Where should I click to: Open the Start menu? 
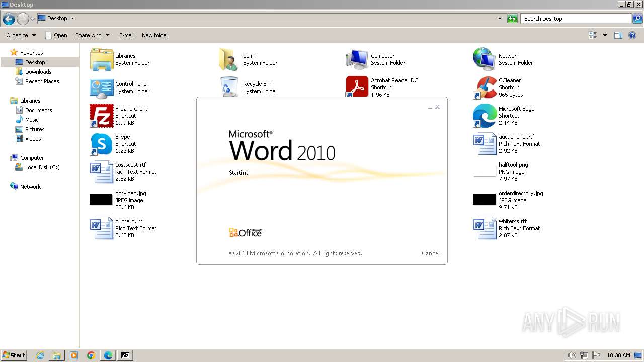[14, 355]
